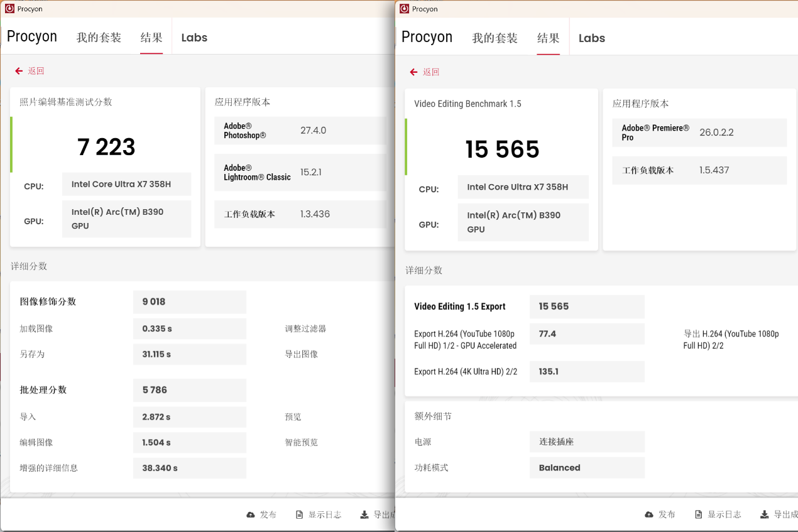Click 导出图像 label
The height and width of the screenshot is (532, 798).
tap(301, 354)
